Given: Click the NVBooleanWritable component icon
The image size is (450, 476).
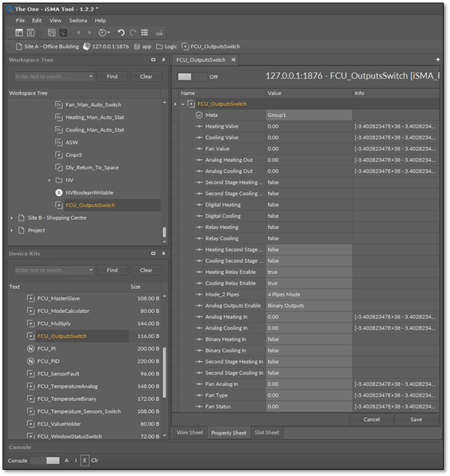Looking at the screenshot, I should pos(59,192).
